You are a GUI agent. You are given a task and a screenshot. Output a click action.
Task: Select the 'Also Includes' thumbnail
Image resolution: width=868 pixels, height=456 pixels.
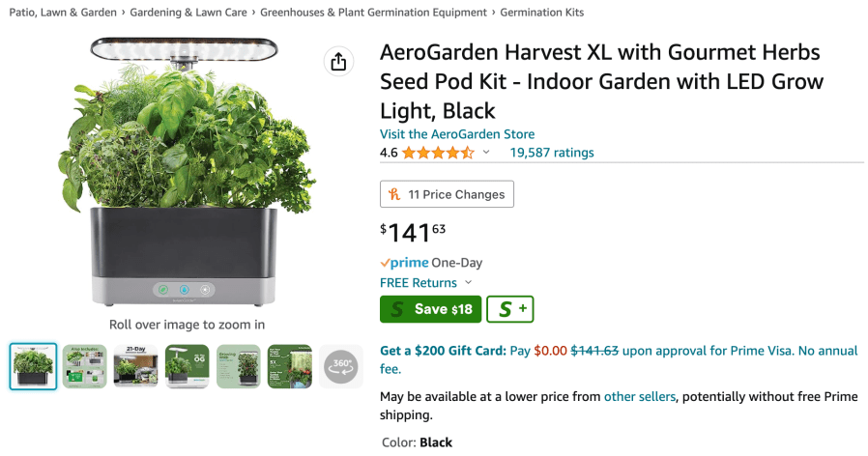click(x=84, y=366)
